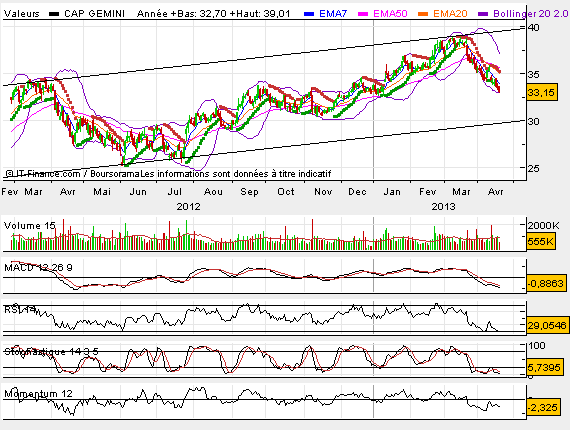Screen dimensions: 570x430
Task: Click the year label 2012
Action: pyautogui.click(x=188, y=206)
